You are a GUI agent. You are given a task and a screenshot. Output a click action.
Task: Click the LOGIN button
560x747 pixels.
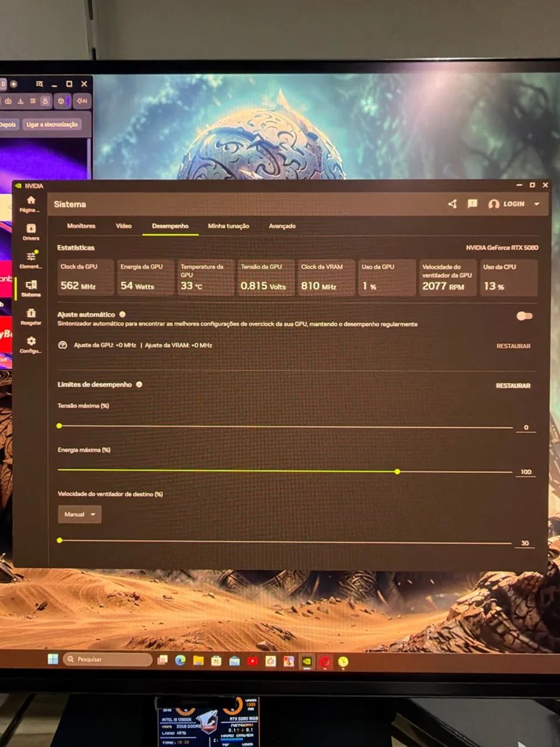[514, 204]
